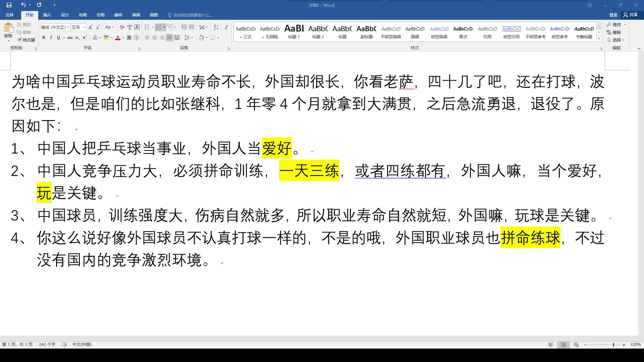Toggle Print Layout view in status bar
The height and width of the screenshot is (362, 644).
[563, 345]
